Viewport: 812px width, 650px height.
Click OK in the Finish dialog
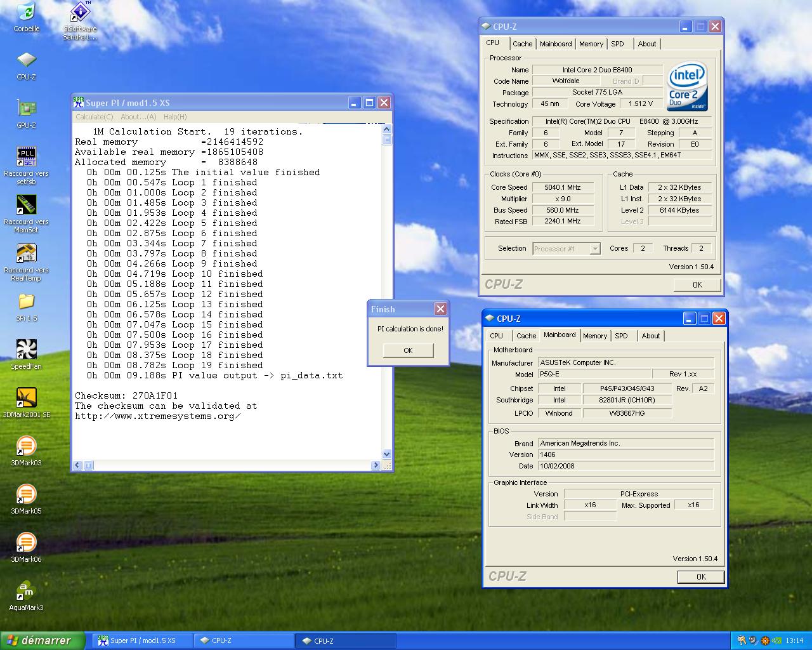[x=408, y=350]
